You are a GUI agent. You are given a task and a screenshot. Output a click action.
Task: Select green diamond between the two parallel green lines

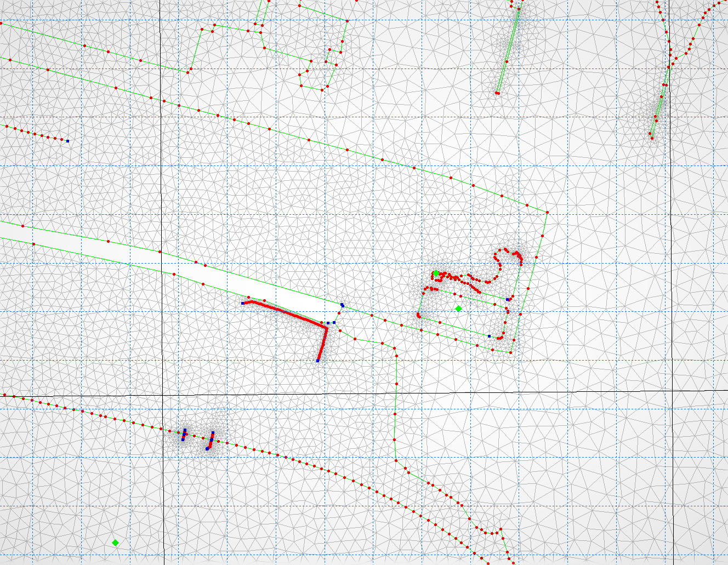click(458, 309)
